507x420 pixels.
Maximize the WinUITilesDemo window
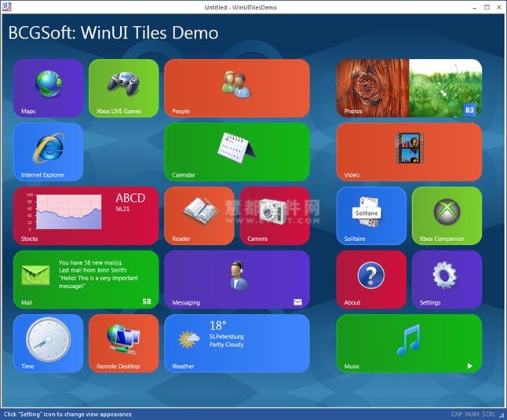[487, 7]
